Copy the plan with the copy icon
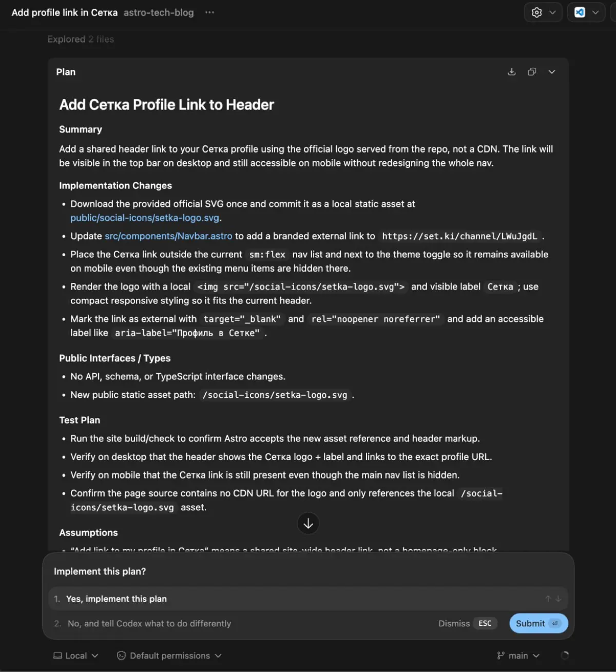The width and height of the screenshot is (616, 672). [x=532, y=72]
